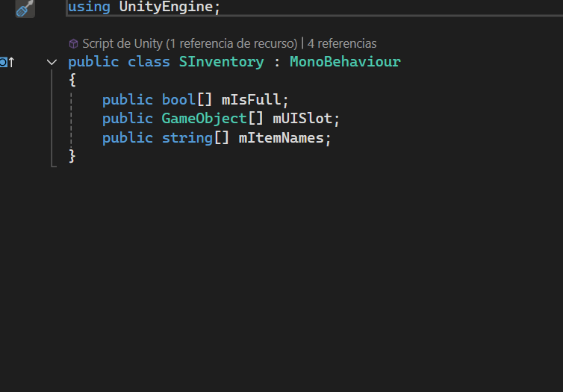Click the mItemNames field name
Screen dimensions: 563x392
click(281, 138)
